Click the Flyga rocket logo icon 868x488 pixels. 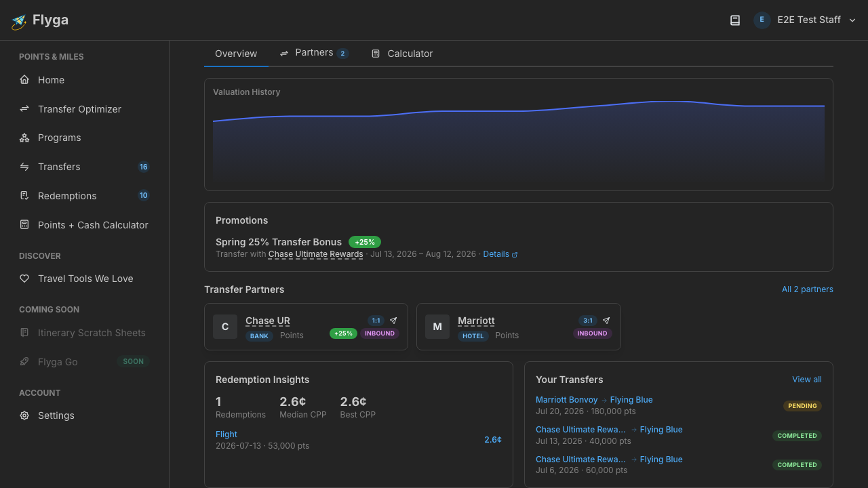click(x=18, y=22)
